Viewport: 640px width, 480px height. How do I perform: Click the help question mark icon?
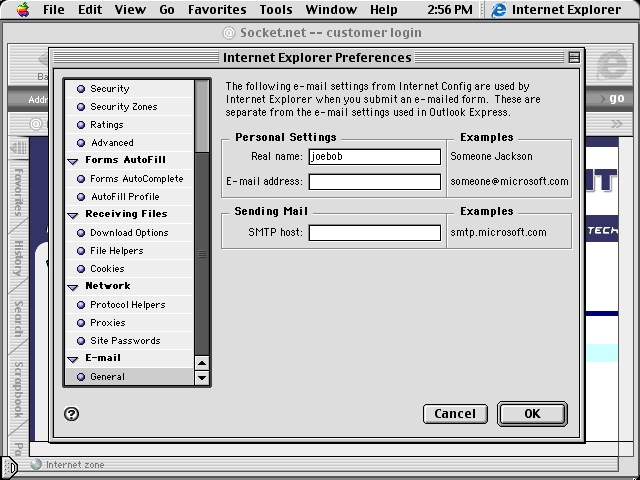[71, 414]
